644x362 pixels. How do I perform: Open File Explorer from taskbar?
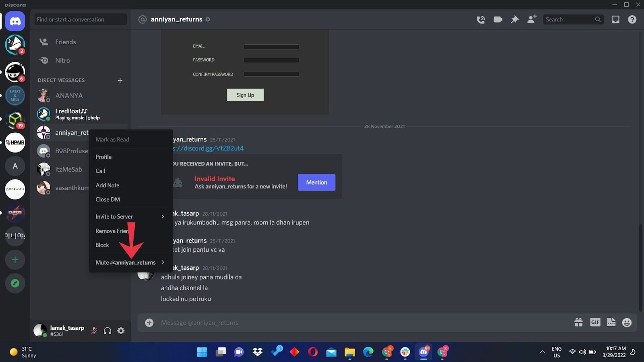[350, 352]
